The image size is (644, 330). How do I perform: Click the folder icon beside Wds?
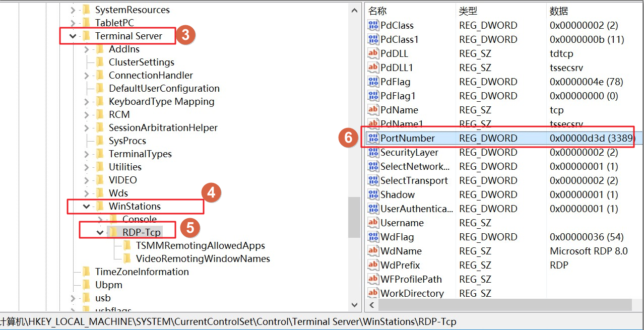point(100,193)
